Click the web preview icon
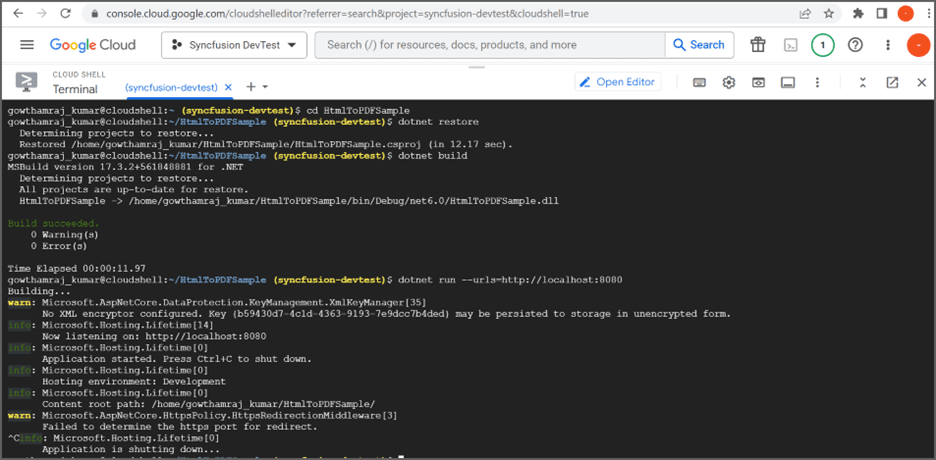Image resolution: width=936 pixels, height=460 pixels. coord(758,83)
